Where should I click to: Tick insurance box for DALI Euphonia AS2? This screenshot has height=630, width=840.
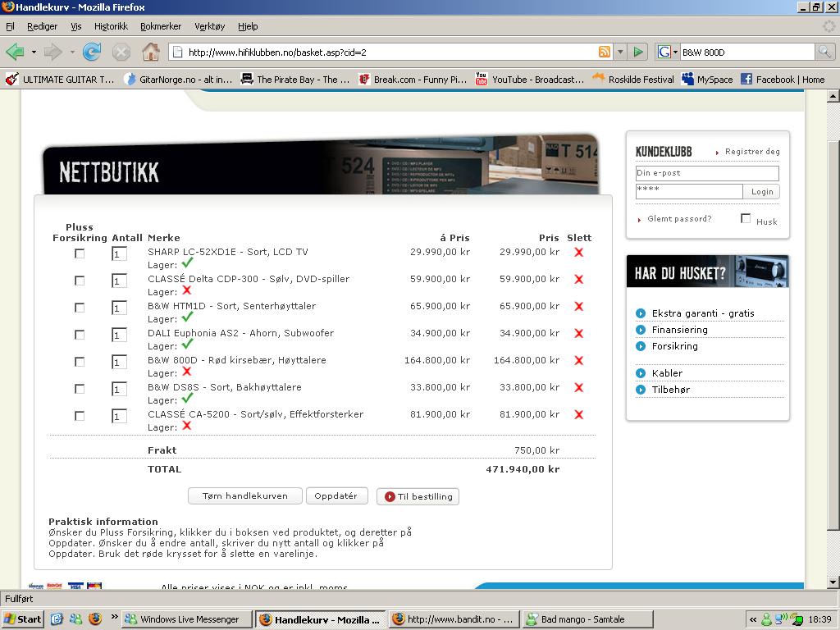click(80, 335)
